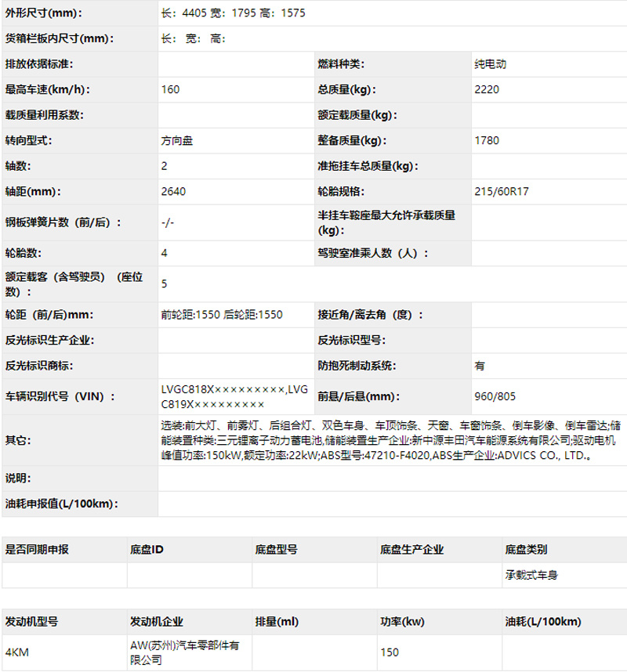Click the 轮距(前/后)mm label

pyautogui.click(x=49, y=315)
